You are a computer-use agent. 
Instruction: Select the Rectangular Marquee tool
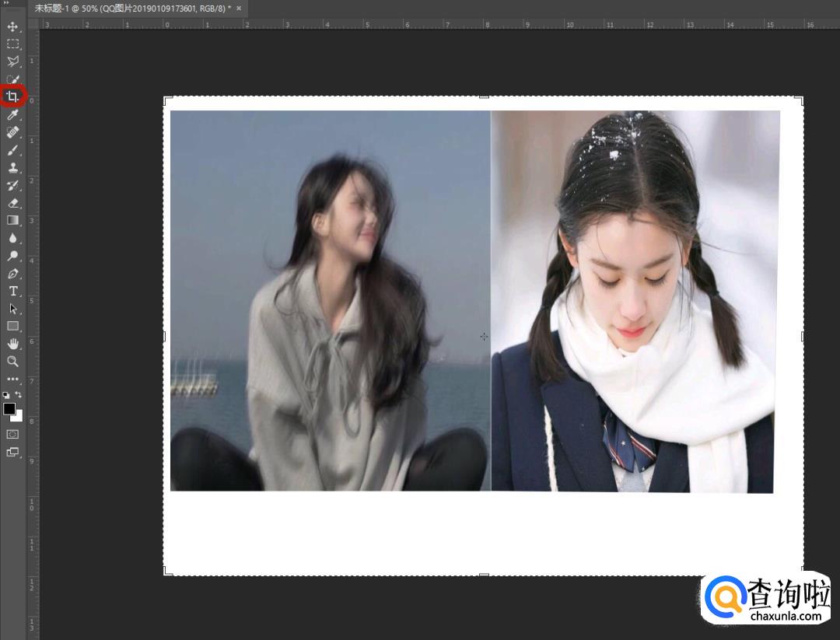click(x=12, y=44)
